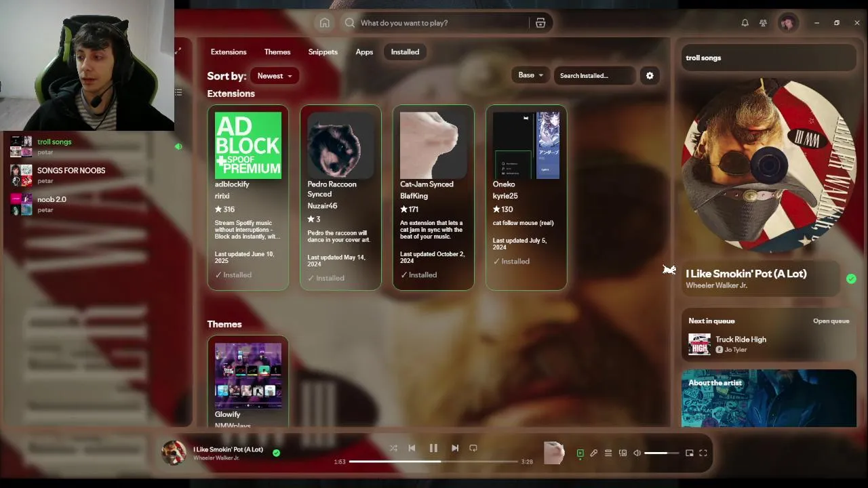This screenshot has width=868, height=488.
Task: Click Installed on Pedro Raccoon Synced card
Action: tap(326, 279)
